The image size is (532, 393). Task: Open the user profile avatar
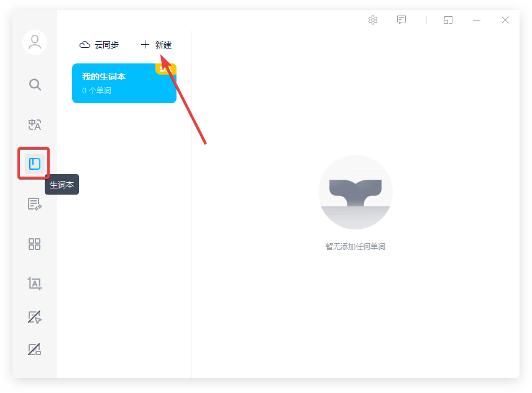35,42
